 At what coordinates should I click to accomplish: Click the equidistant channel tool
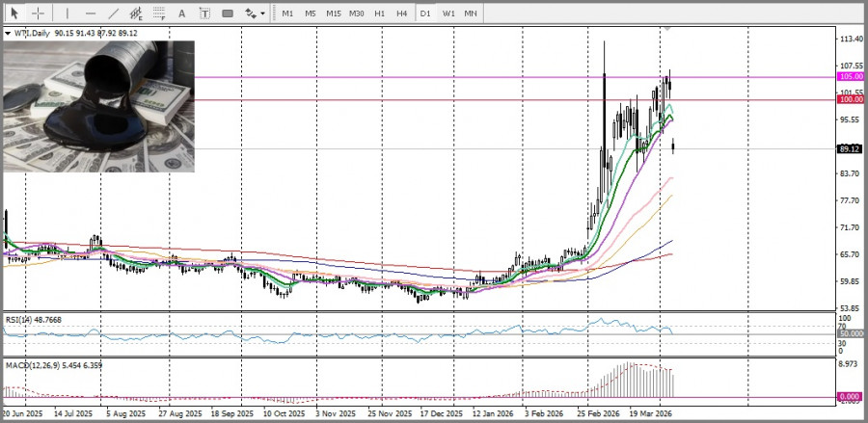coord(137,13)
